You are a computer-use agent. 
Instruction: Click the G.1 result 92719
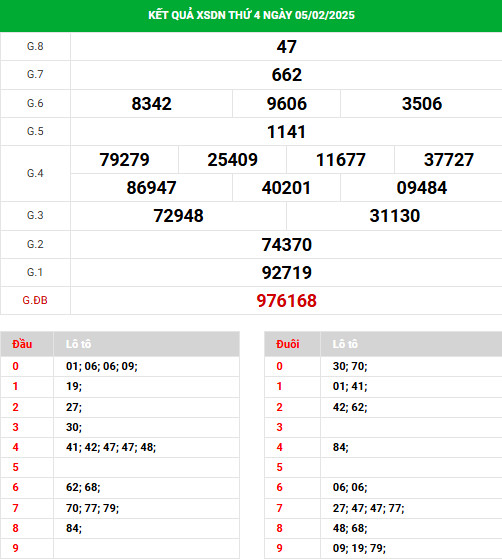point(287,273)
